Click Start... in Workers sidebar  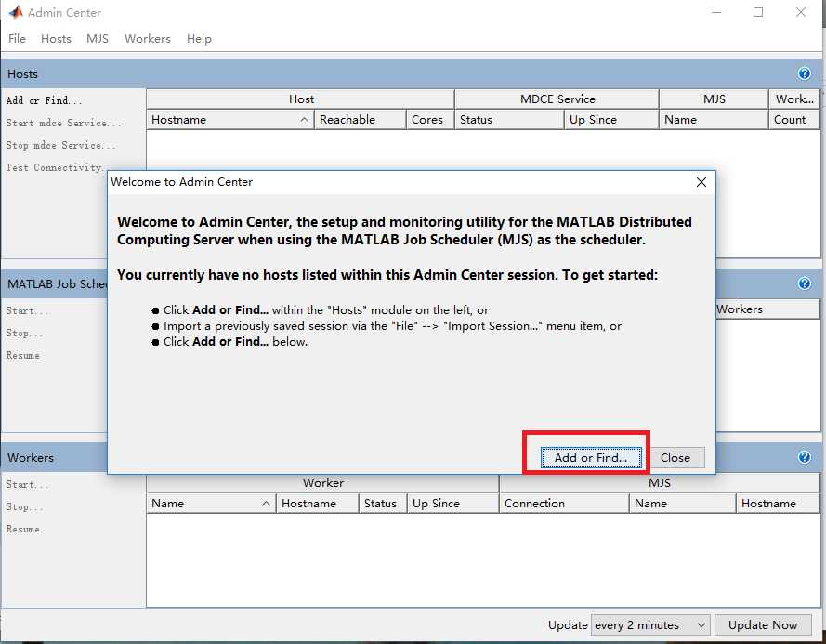(x=27, y=484)
